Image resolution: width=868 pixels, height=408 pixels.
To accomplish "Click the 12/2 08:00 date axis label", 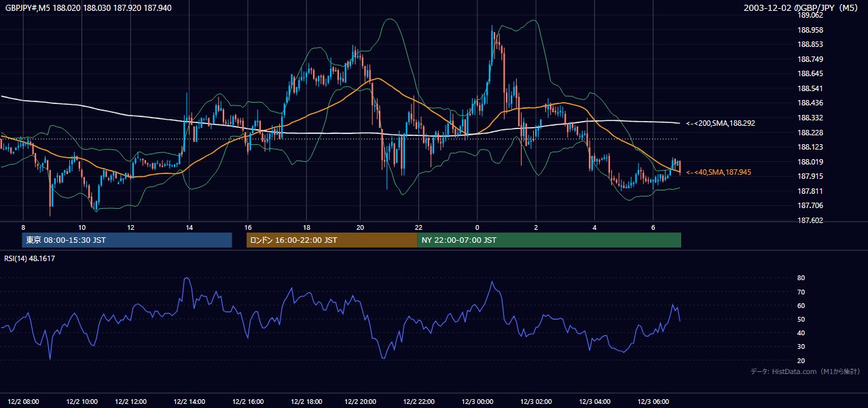I will 24,402.
